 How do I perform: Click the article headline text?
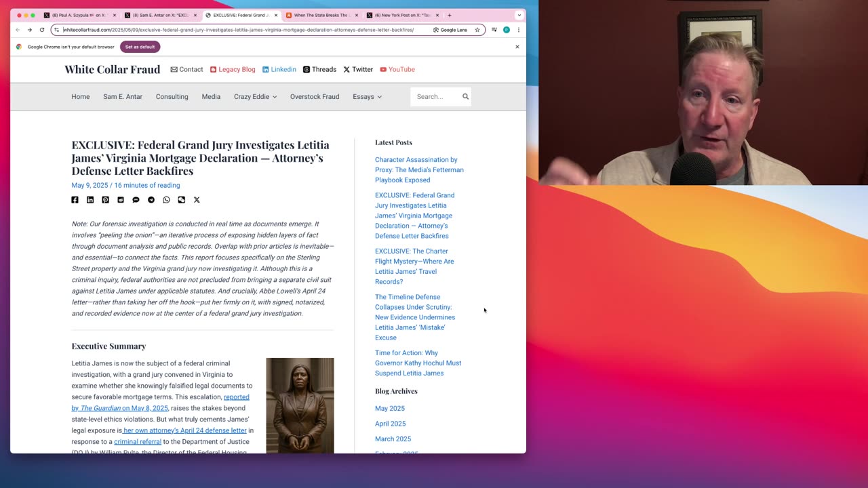(201, 157)
